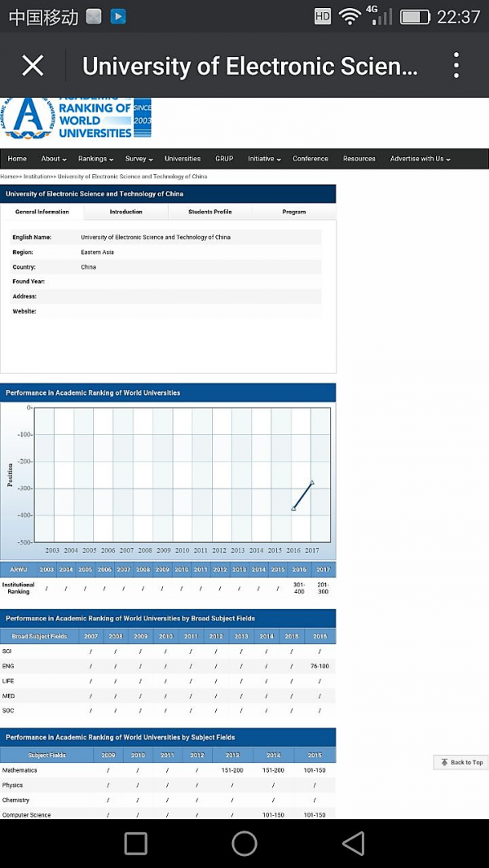
Task: Open recent apps with square button
Action: tap(135, 844)
